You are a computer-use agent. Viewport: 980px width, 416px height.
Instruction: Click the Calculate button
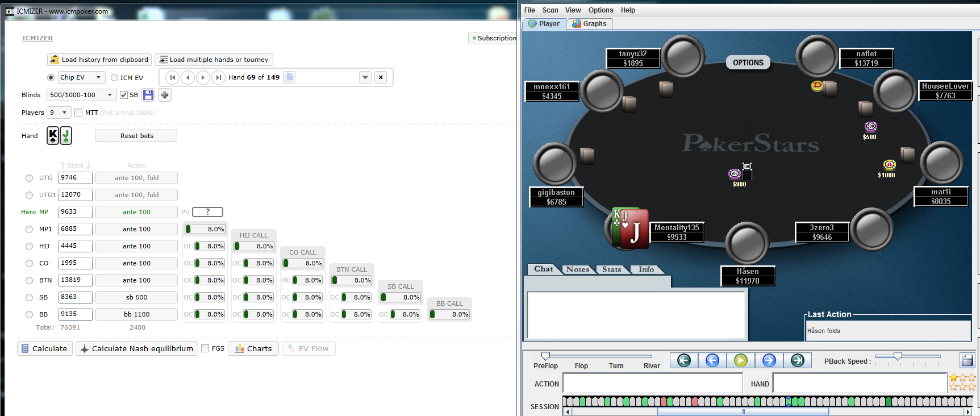pos(44,348)
